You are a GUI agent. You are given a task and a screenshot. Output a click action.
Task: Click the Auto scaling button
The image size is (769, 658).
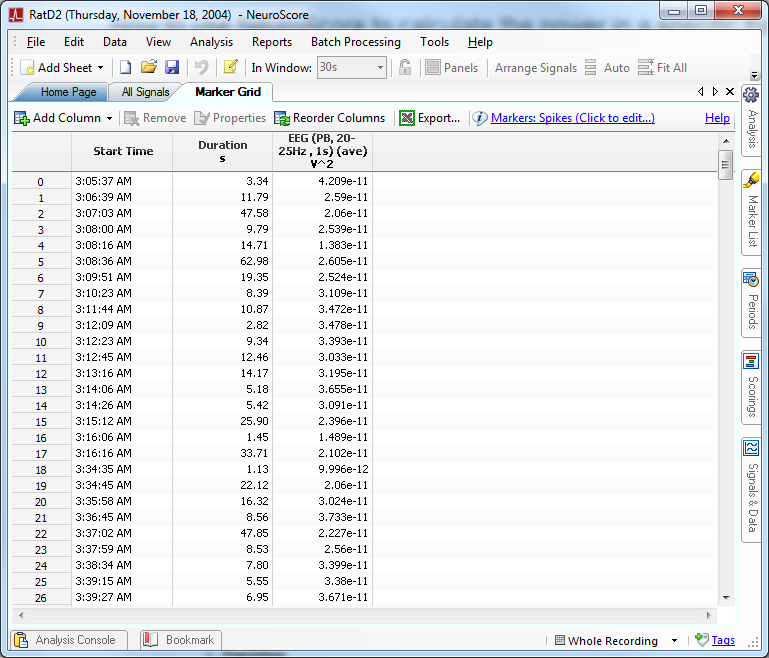(607, 68)
